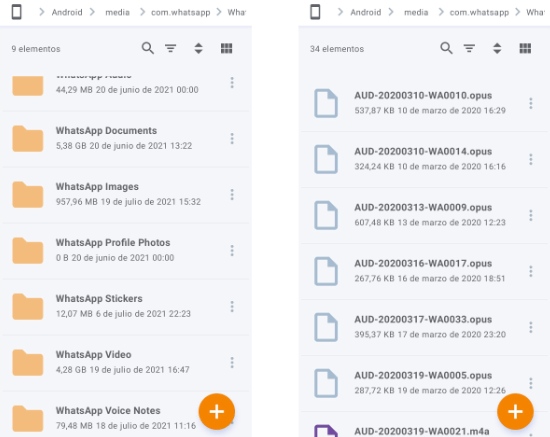The image size is (550, 437).
Task: Select file name AUD-20200313-WA0009.opus
Action: point(423,207)
